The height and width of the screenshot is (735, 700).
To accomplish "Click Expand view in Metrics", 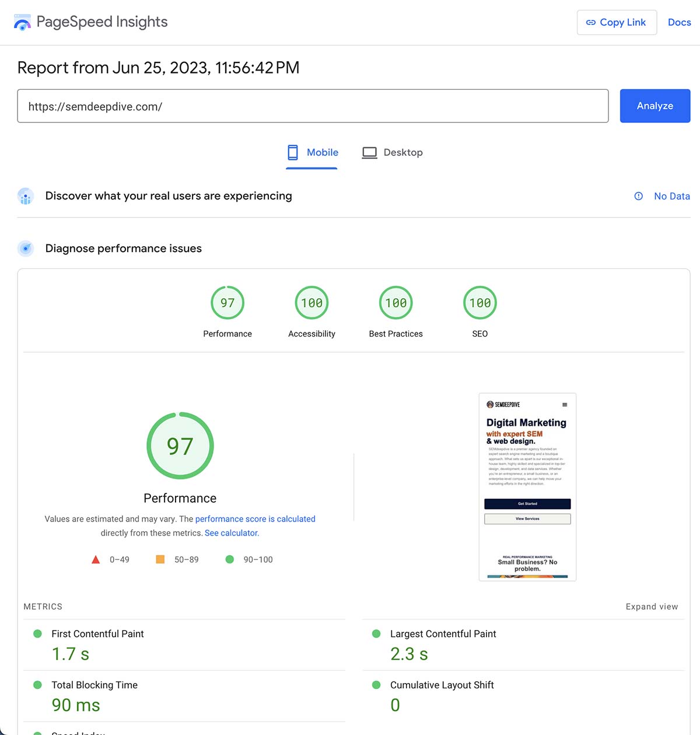I will click(652, 607).
